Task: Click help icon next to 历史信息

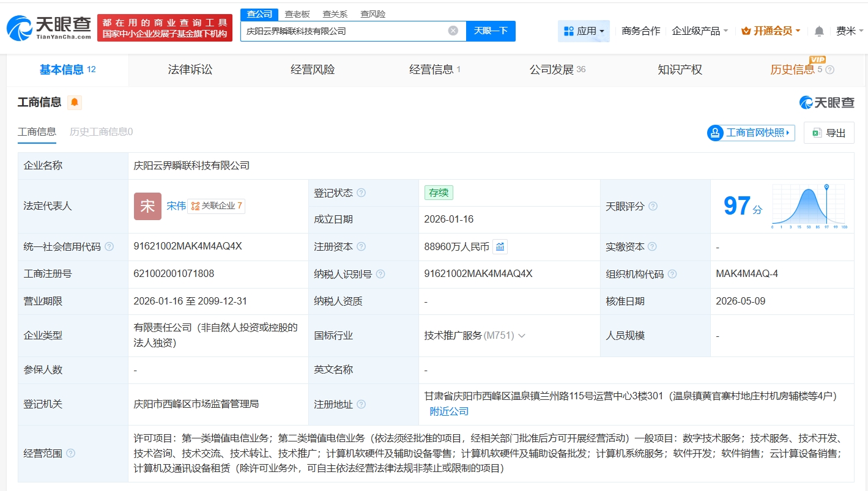Action: [x=829, y=70]
